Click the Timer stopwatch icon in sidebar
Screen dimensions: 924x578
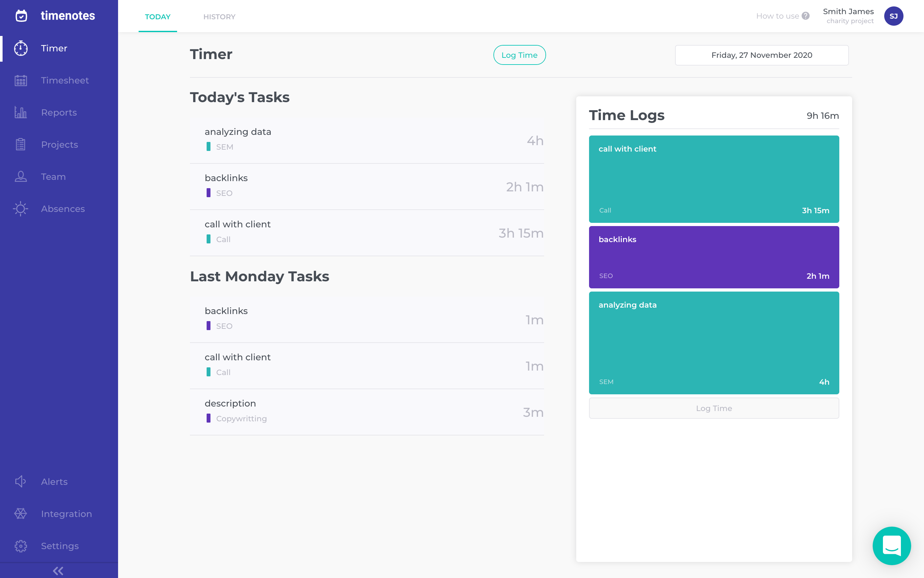[21, 48]
